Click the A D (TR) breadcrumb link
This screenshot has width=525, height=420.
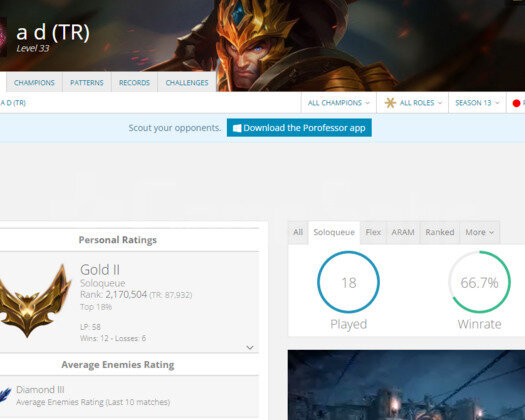tap(13, 103)
